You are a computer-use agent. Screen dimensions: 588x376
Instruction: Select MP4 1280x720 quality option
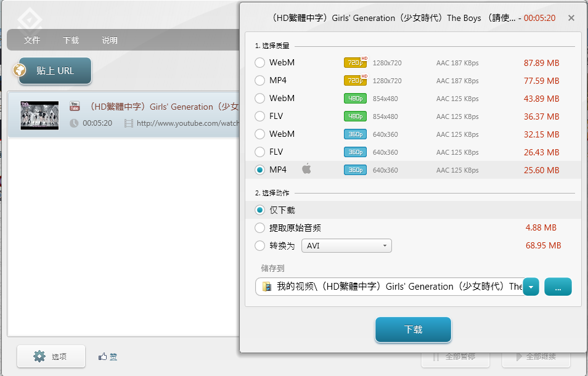(x=259, y=80)
